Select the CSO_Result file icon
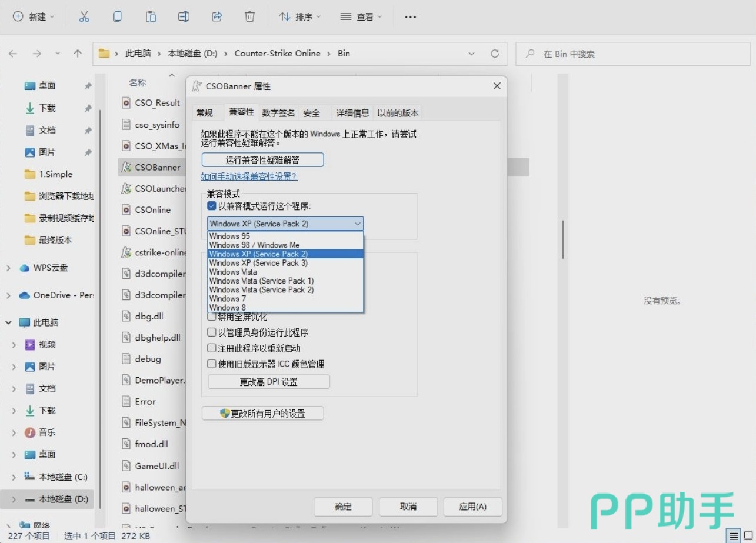This screenshot has height=543, width=756. tap(125, 103)
